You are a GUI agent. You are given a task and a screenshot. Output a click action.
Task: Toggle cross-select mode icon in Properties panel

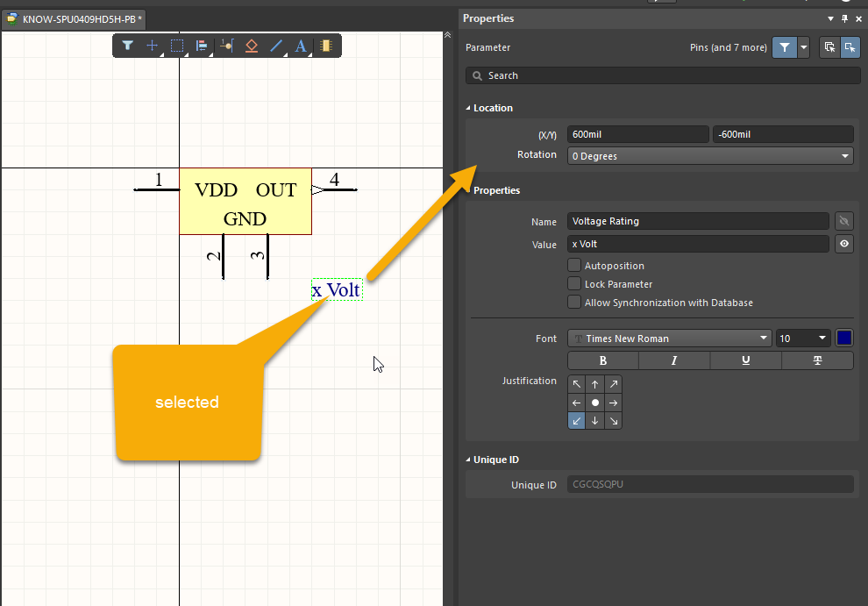829,47
